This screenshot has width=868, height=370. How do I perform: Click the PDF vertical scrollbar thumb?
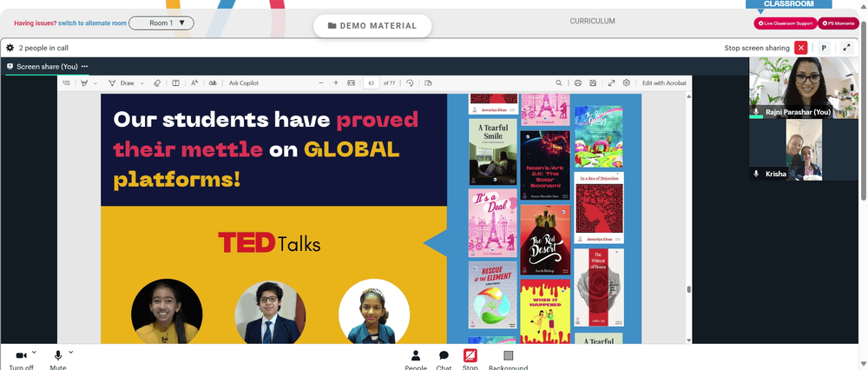[689, 289]
